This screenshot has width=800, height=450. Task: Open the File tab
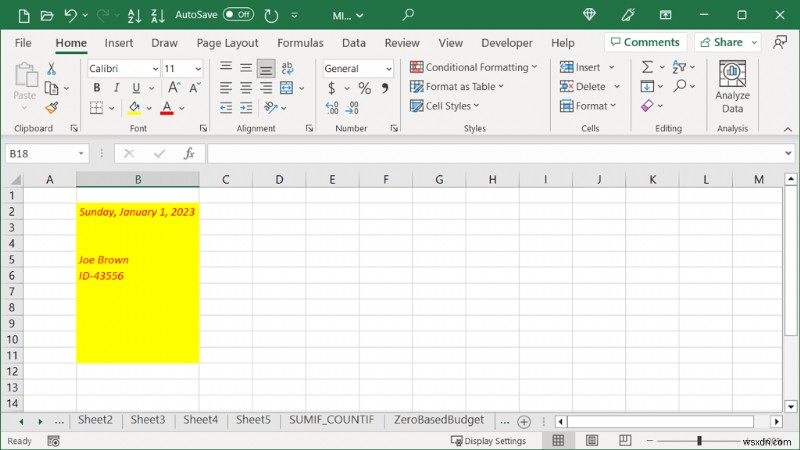[x=23, y=43]
